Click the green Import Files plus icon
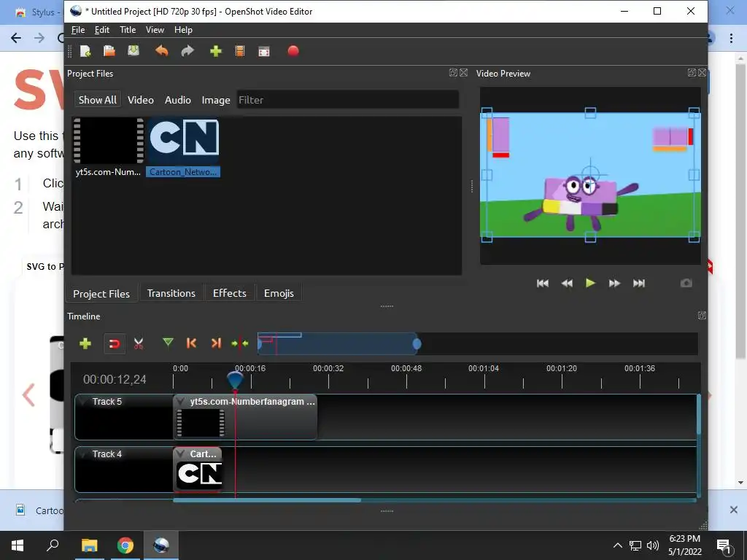Image resolution: width=747 pixels, height=560 pixels. point(216,51)
